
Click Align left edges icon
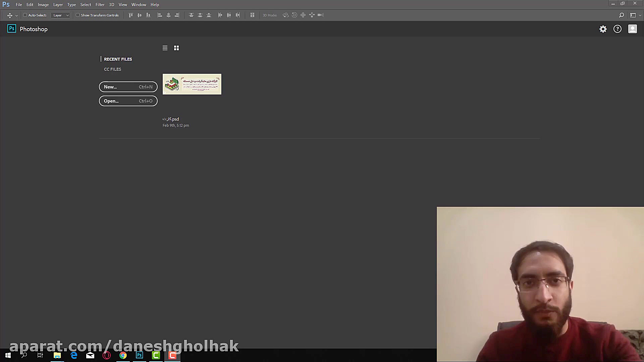(x=160, y=15)
